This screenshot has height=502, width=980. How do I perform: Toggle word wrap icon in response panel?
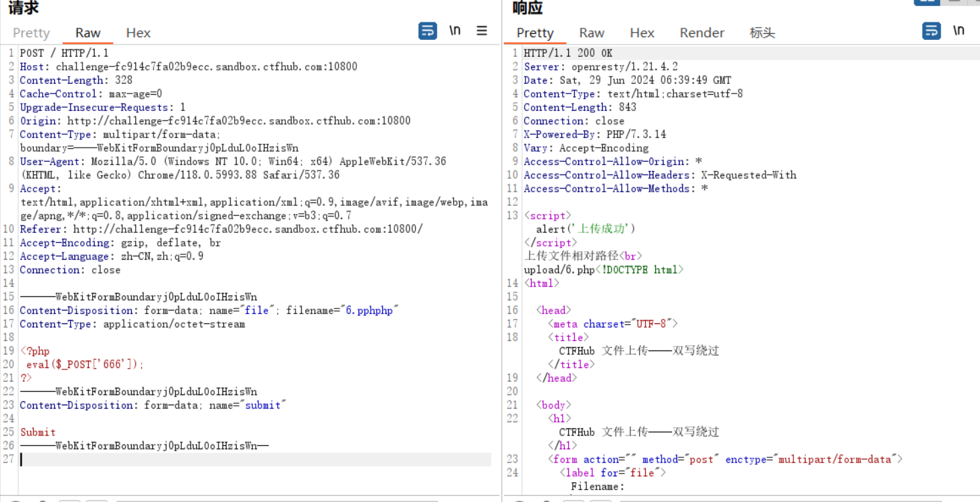[931, 30]
